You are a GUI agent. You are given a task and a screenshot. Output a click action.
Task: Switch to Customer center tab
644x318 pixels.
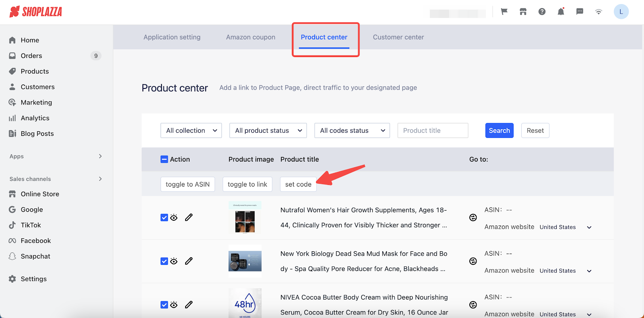(398, 37)
